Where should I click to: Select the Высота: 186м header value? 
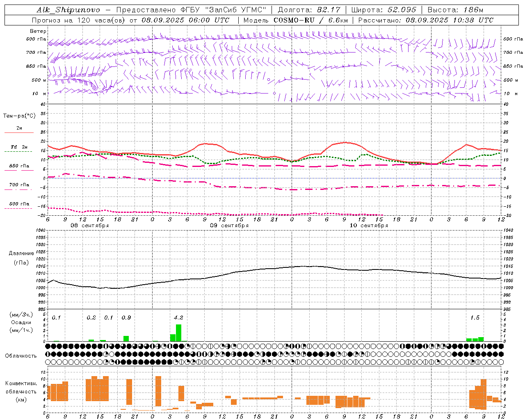pyautogui.click(x=455, y=10)
